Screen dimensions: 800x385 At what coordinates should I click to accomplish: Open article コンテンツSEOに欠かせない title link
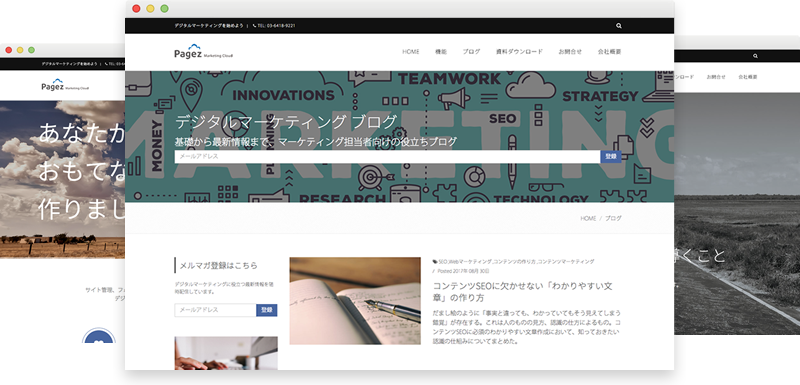tap(522, 292)
